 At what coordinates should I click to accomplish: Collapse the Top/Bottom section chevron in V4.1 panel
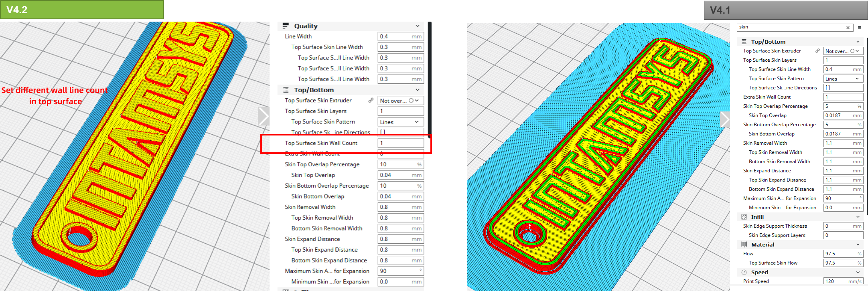pos(858,42)
